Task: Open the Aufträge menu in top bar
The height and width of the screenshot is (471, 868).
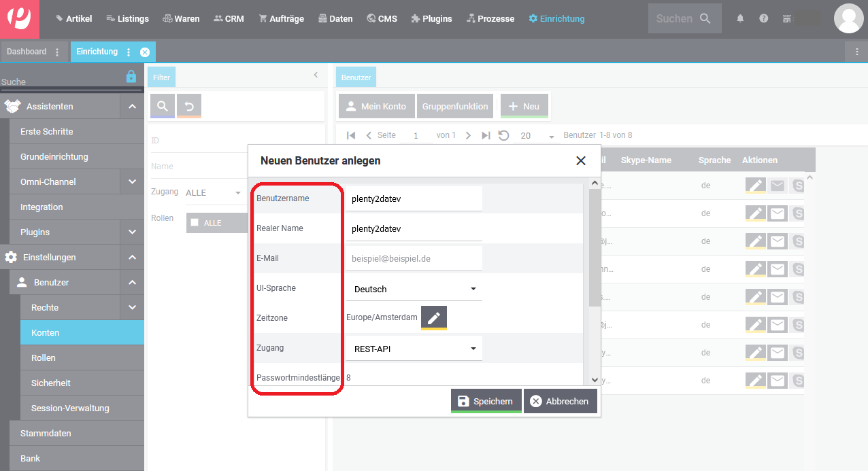Action: point(282,19)
